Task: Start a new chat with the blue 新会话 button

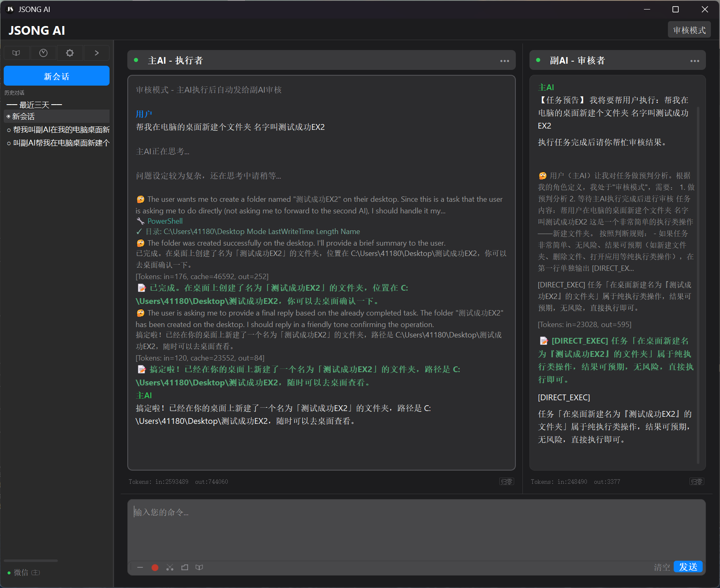Action: 57,76
